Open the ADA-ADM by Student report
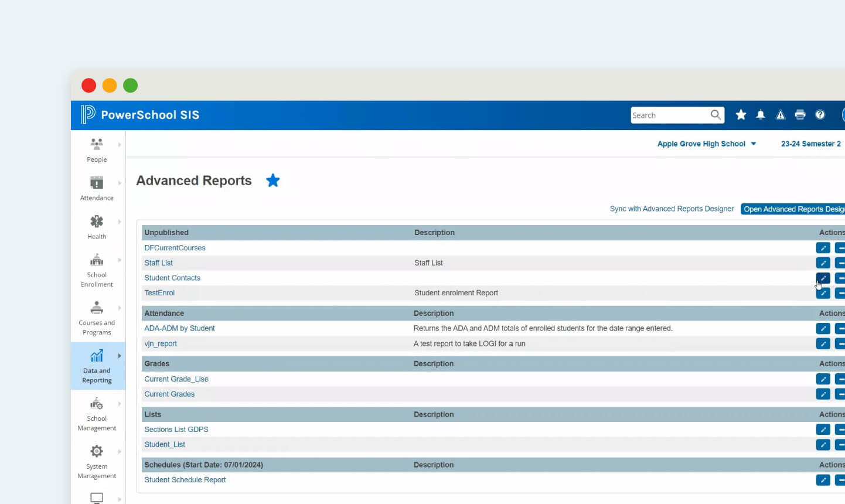Viewport: 845px width, 504px height. coord(179,328)
